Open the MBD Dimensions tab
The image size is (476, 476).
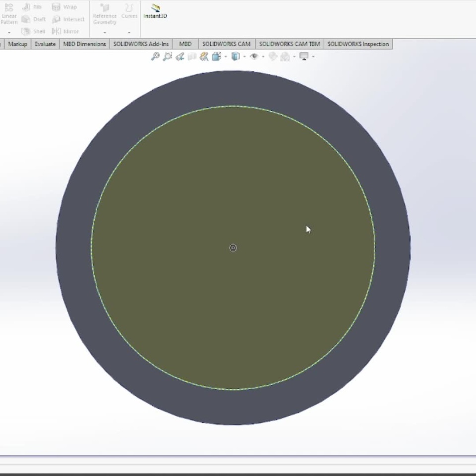click(x=84, y=44)
